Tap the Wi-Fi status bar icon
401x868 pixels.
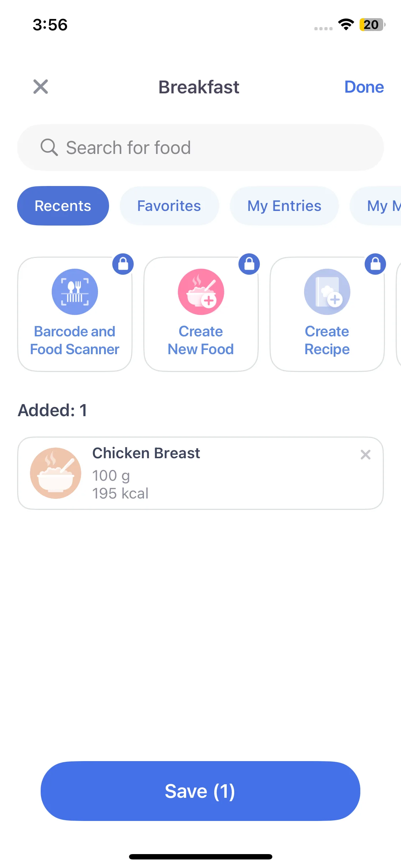tap(346, 25)
